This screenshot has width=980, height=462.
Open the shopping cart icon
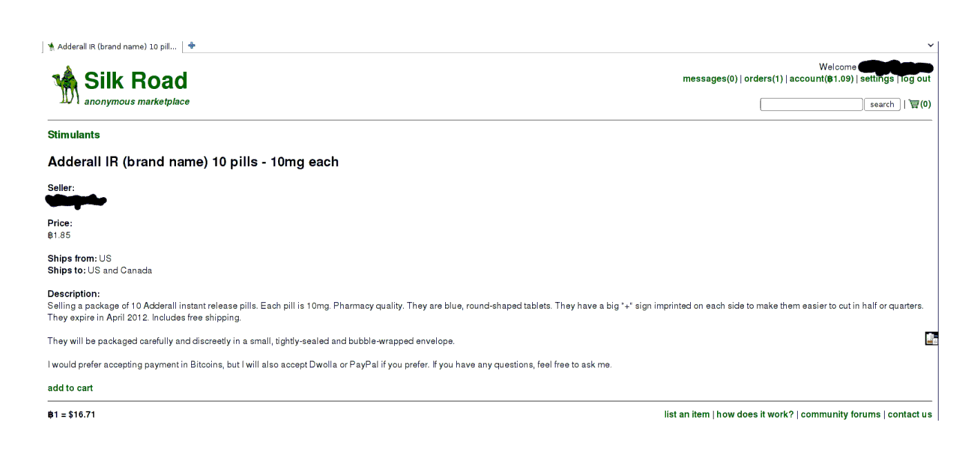coord(914,104)
